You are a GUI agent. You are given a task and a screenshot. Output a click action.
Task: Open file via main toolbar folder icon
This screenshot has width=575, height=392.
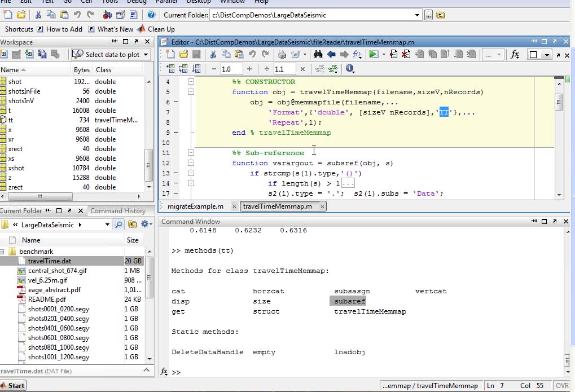point(21,15)
